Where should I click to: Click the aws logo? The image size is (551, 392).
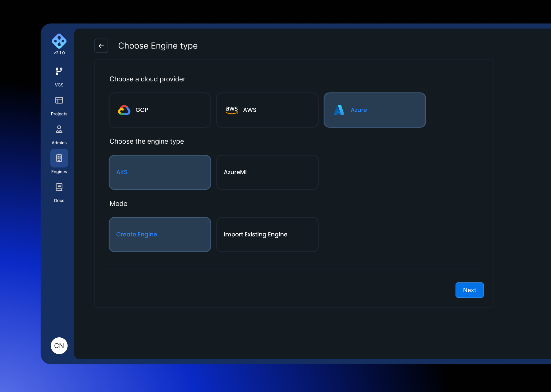(232, 110)
